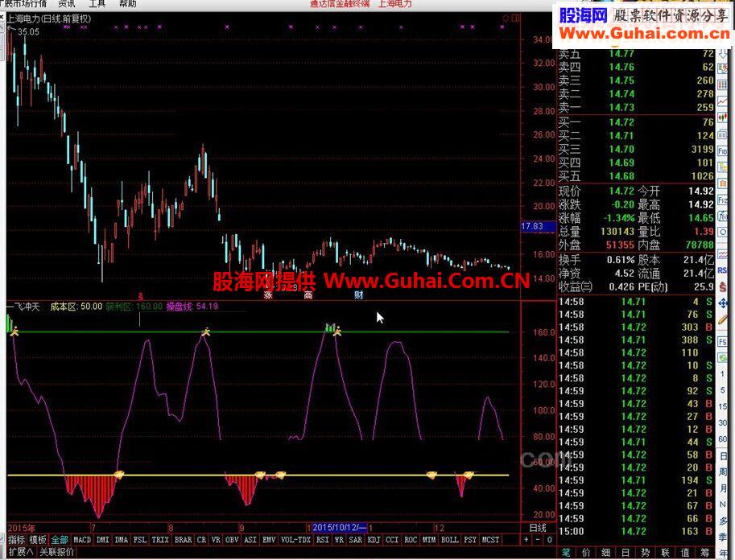Click the line trend chart sidebar icon
Image resolution: width=735 pixels, height=560 pixels.
pos(723,101)
